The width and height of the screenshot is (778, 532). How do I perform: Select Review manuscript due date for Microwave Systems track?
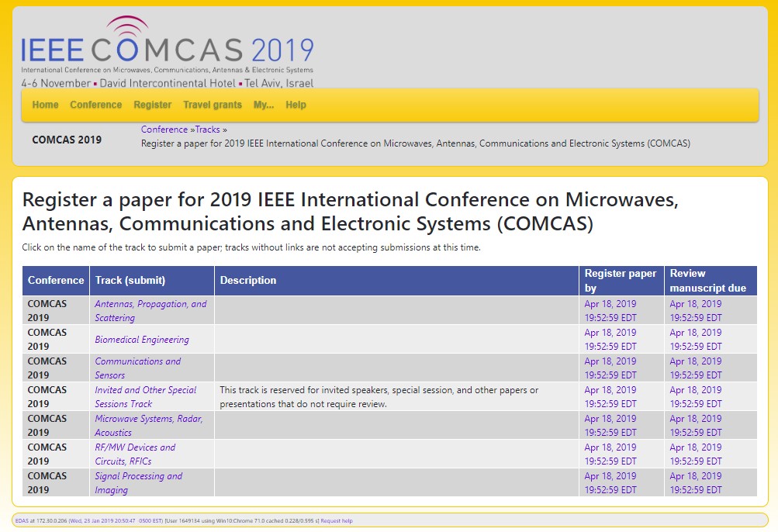click(696, 426)
